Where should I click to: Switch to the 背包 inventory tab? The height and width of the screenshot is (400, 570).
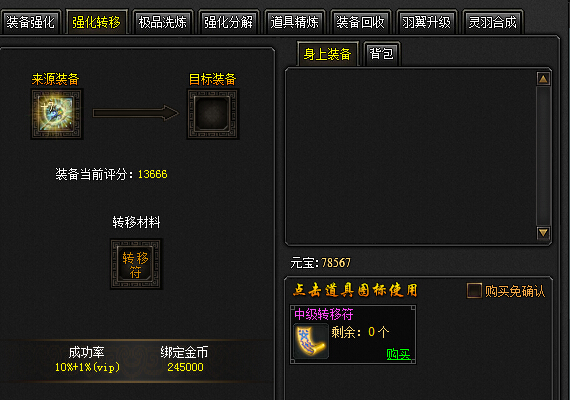(x=382, y=54)
